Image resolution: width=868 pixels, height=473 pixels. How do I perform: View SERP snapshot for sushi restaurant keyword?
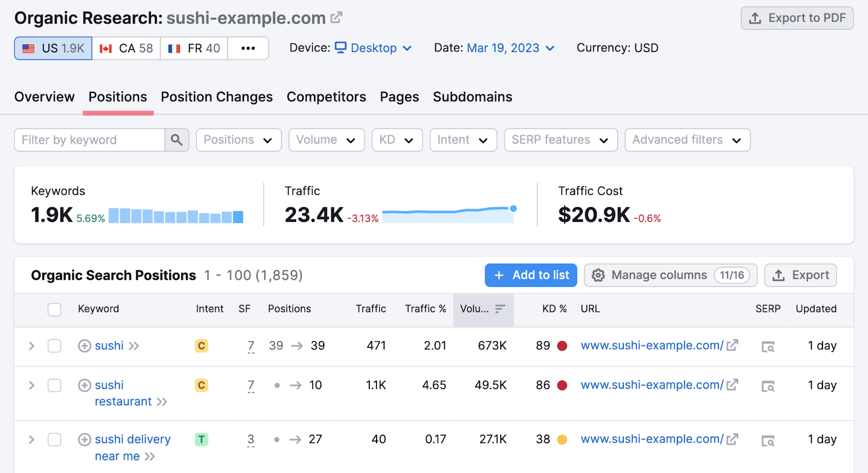tap(768, 386)
